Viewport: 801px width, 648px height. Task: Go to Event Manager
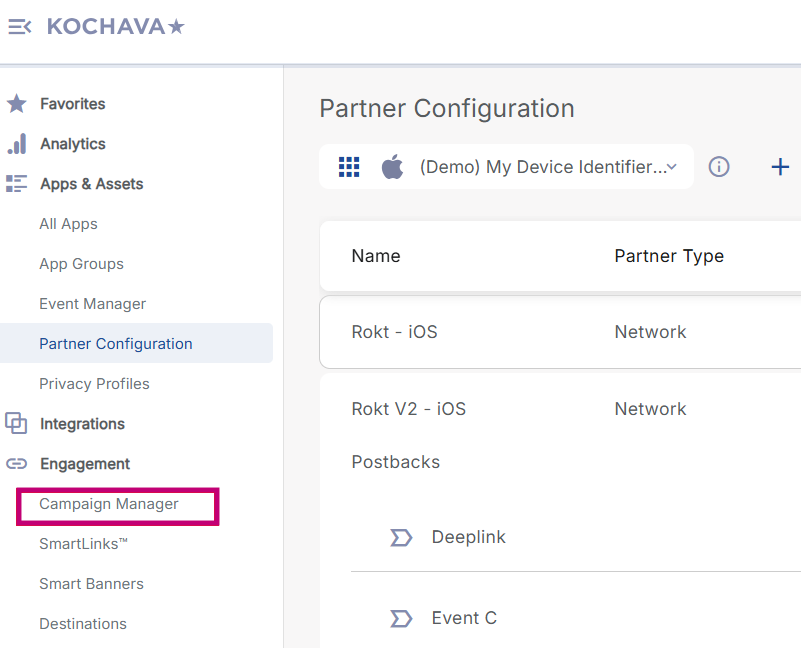(92, 304)
